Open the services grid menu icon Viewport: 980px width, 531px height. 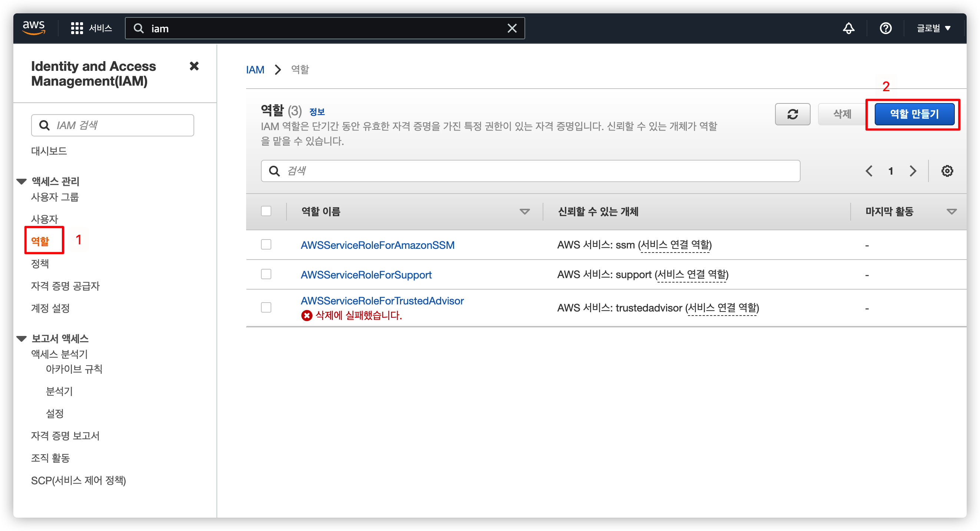(77, 28)
